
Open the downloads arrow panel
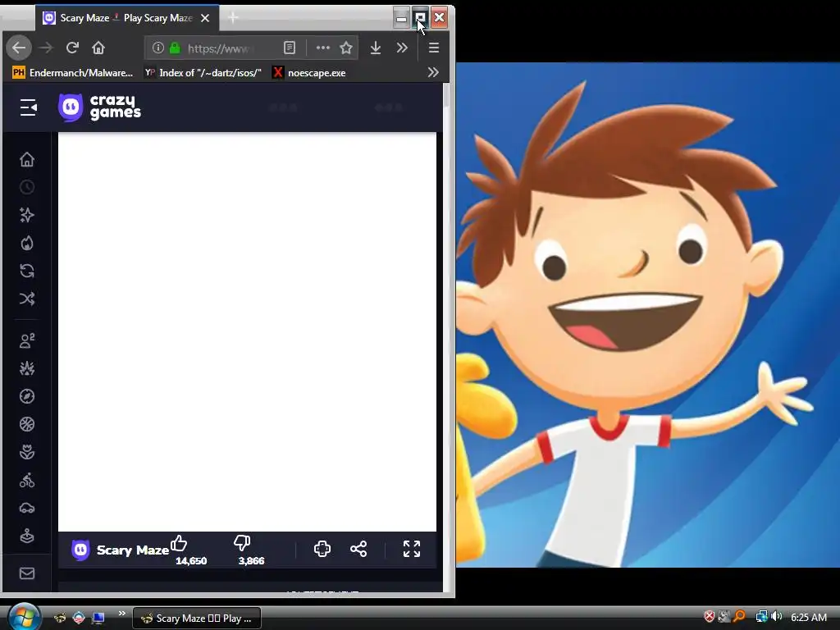click(x=376, y=48)
